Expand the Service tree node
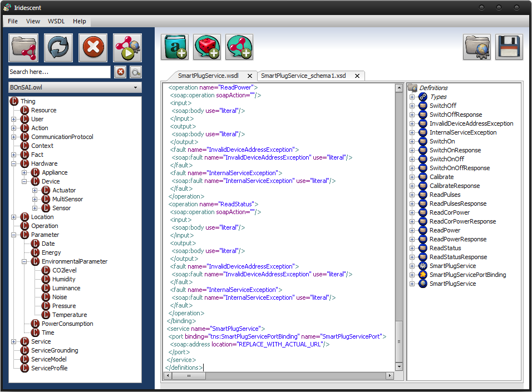Viewport: 532px width, 392px height. pyautogui.click(x=13, y=341)
